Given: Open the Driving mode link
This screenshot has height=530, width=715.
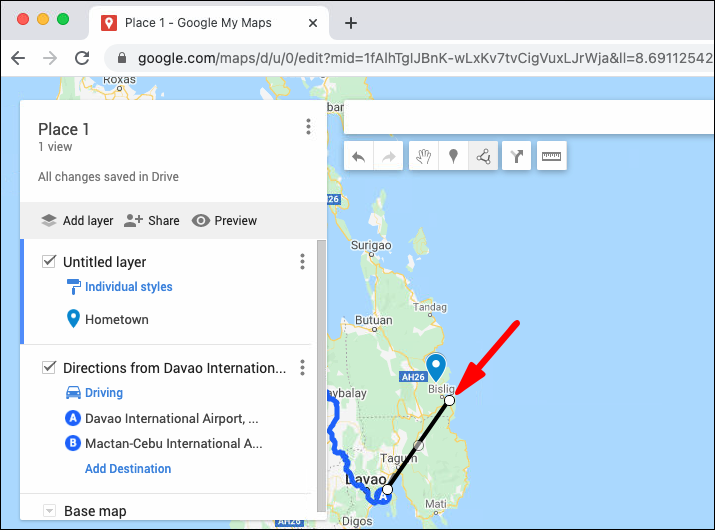Looking at the screenshot, I should tap(104, 392).
